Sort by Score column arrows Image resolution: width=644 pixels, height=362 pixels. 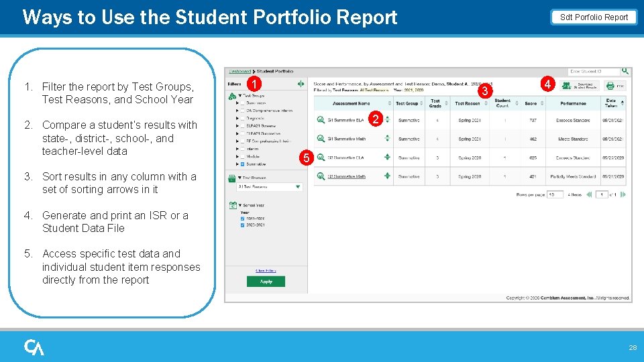tap(542, 103)
